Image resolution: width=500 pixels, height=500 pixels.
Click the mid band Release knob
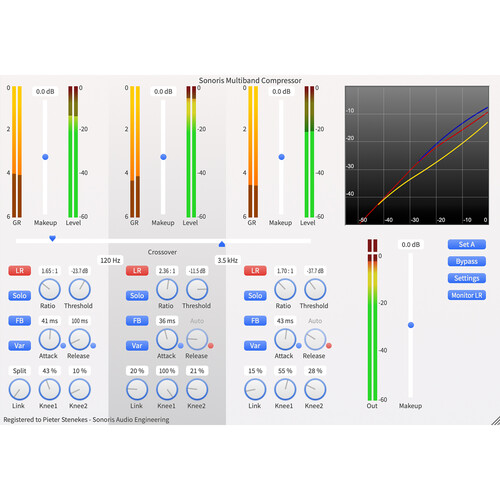(x=197, y=339)
